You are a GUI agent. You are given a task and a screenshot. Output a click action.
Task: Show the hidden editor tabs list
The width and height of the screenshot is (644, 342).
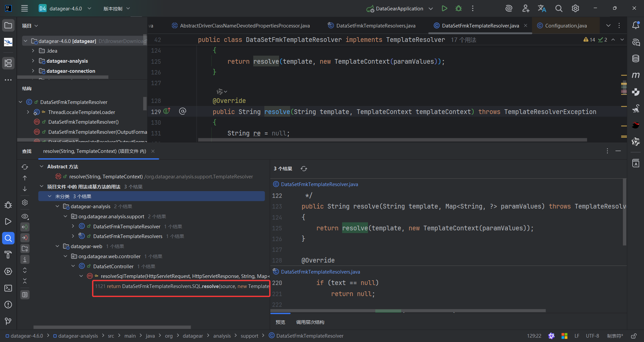point(608,25)
